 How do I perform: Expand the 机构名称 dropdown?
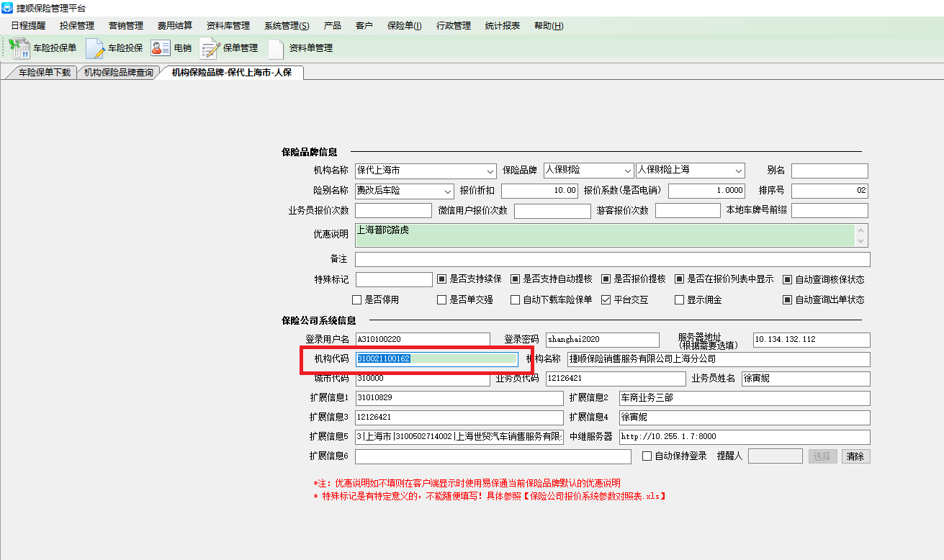click(490, 171)
